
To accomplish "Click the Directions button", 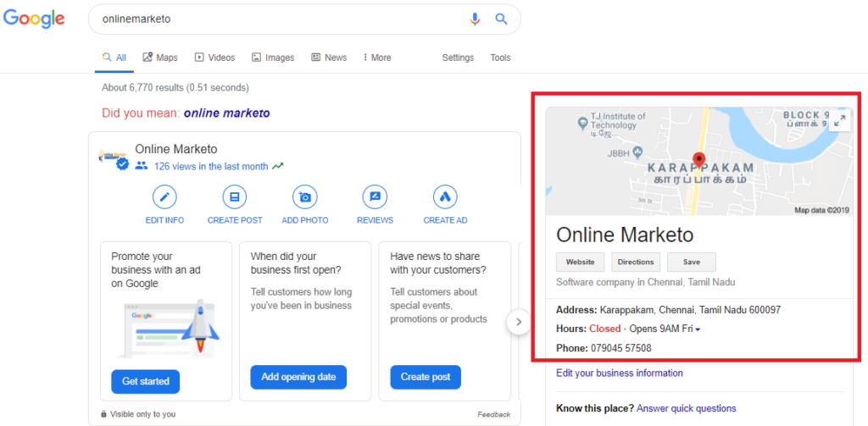I will click(636, 263).
